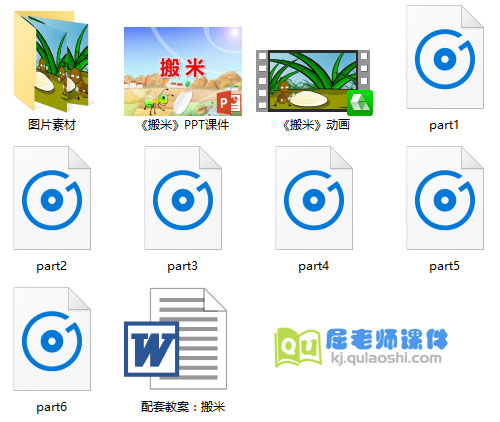This screenshot has width=500, height=422.
Task: Click the label 配套教案：搬米
Action: [x=183, y=407]
